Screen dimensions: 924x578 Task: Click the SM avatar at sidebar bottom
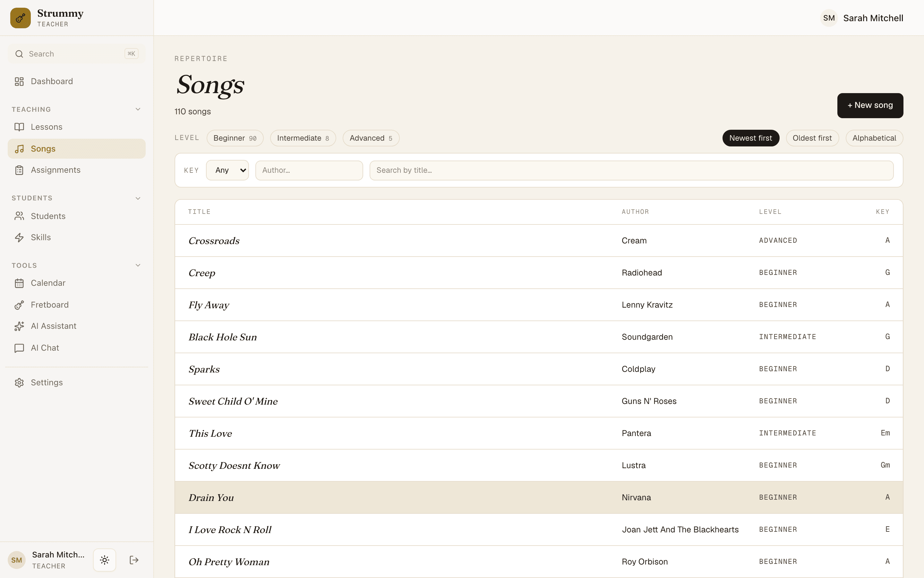16,560
